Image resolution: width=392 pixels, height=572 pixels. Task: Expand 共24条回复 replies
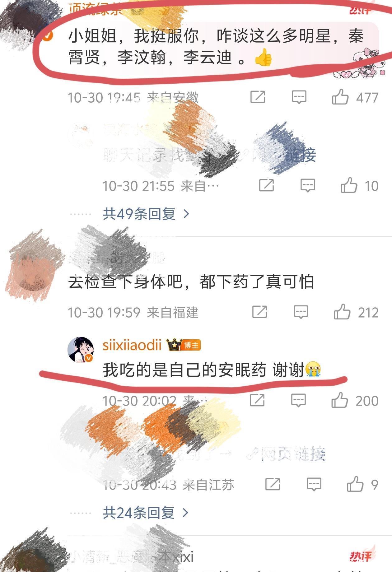coord(146,513)
